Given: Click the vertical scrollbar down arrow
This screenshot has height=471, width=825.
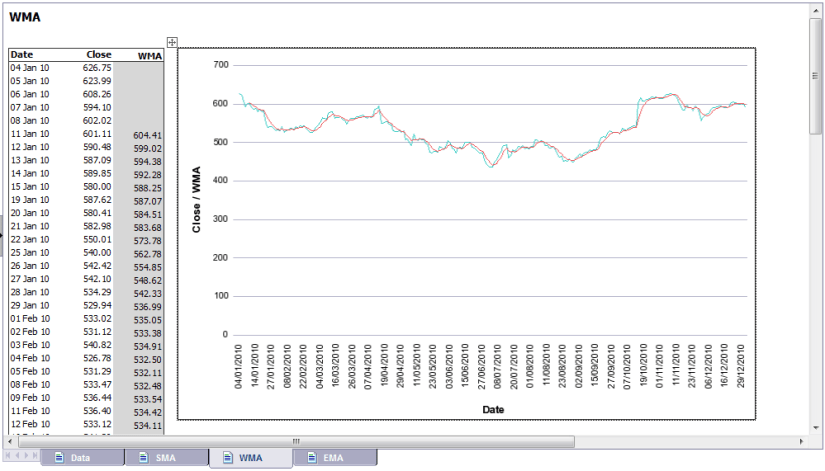Looking at the screenshot, I should click(816, 428).
